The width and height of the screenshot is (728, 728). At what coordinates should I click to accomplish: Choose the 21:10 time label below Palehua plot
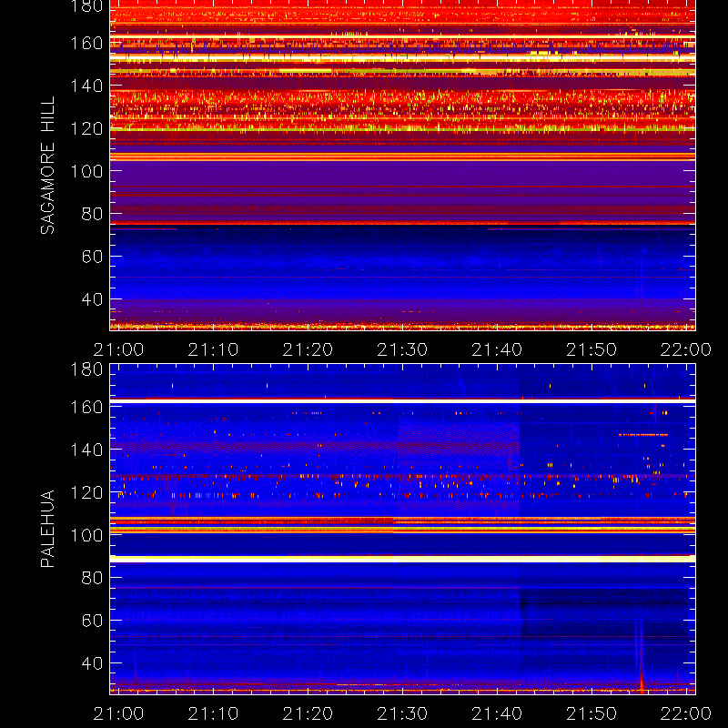(x=213, y=713)
